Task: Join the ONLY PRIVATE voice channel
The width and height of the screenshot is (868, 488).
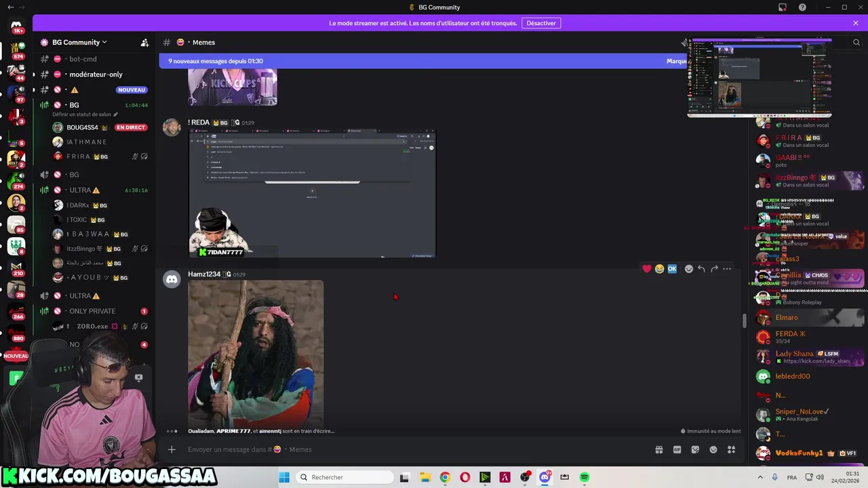Action: click(95, 311)
